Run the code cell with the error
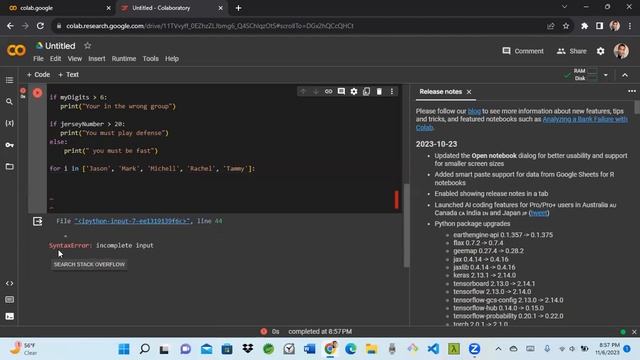This screenshot has width=640, height=360. point(38,93)
